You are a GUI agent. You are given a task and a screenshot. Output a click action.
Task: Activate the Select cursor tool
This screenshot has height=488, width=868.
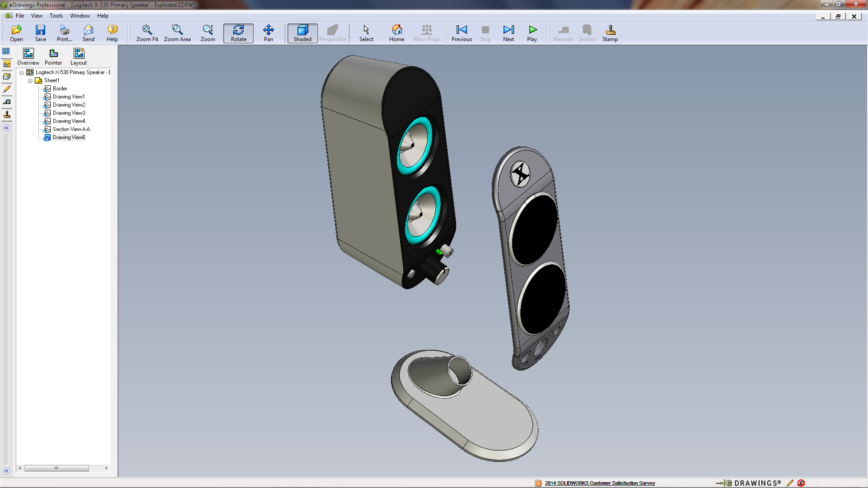coord(366,30)
